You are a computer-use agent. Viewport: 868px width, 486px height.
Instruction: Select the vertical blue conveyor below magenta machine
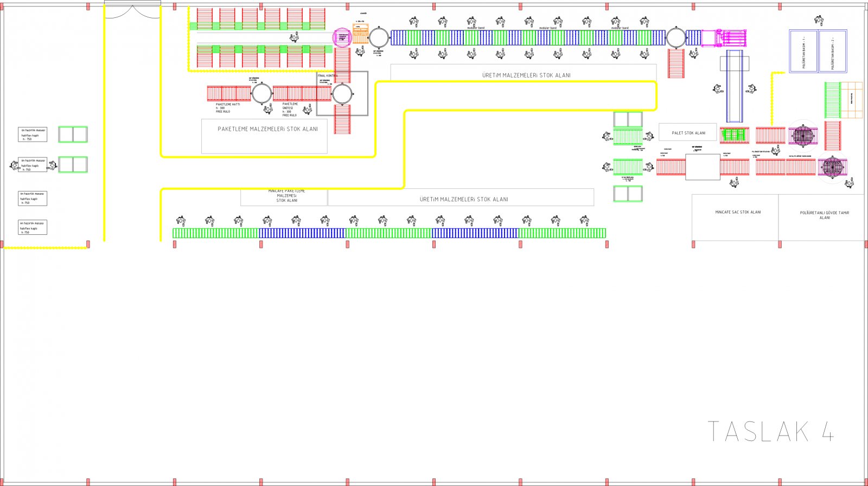tap(735, 87)
